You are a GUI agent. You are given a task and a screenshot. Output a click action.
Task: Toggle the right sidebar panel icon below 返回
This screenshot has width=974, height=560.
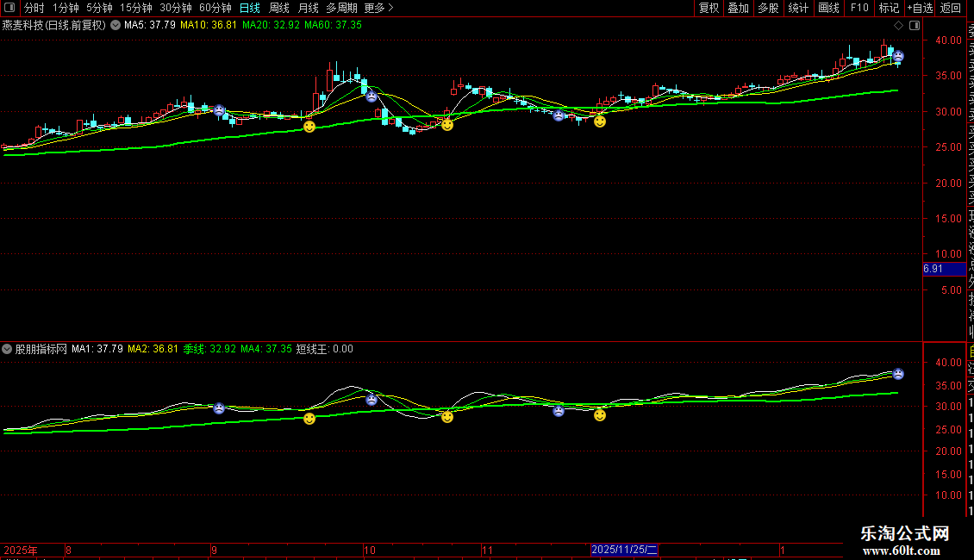pos(915,26)
